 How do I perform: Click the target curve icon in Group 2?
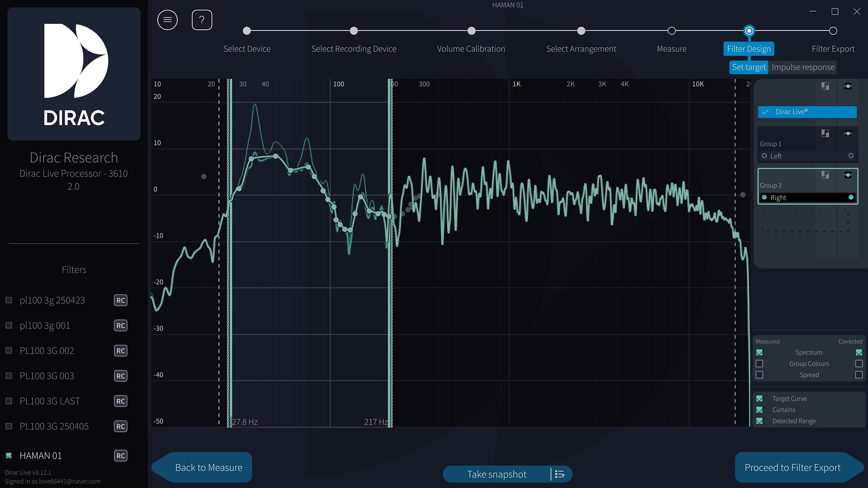click(848, 175)
